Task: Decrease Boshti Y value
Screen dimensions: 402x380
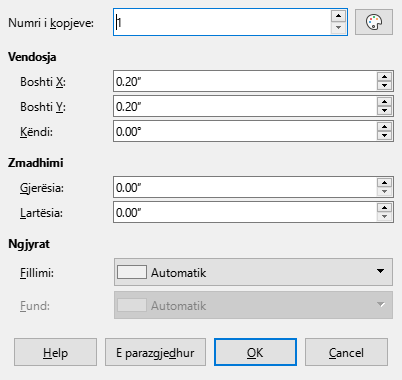Action: tap(384, 111)
